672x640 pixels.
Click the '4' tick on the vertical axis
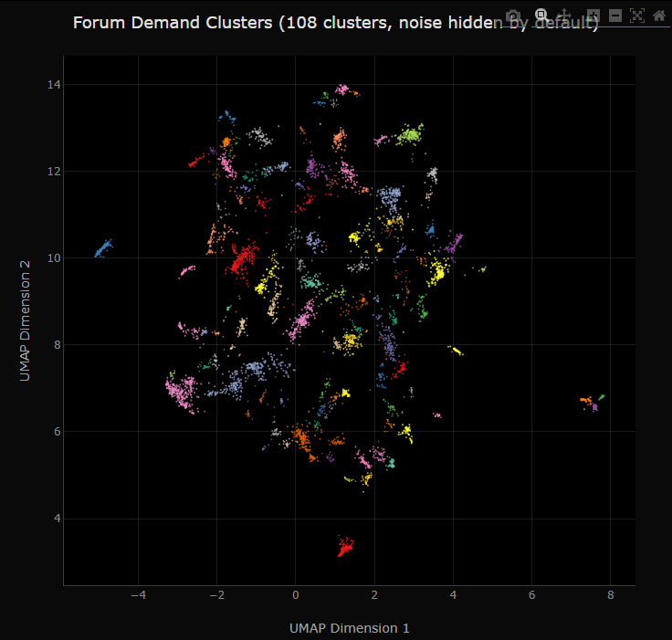tap(58, 519)
